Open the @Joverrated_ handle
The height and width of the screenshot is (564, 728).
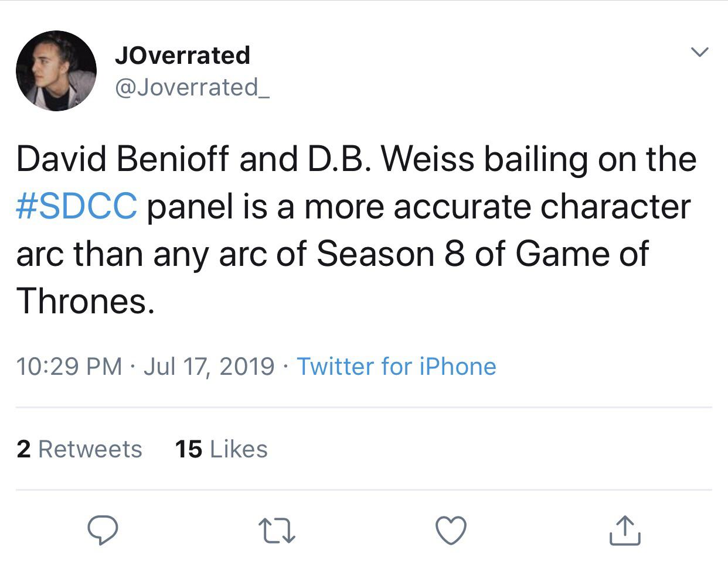pos(192,87)
